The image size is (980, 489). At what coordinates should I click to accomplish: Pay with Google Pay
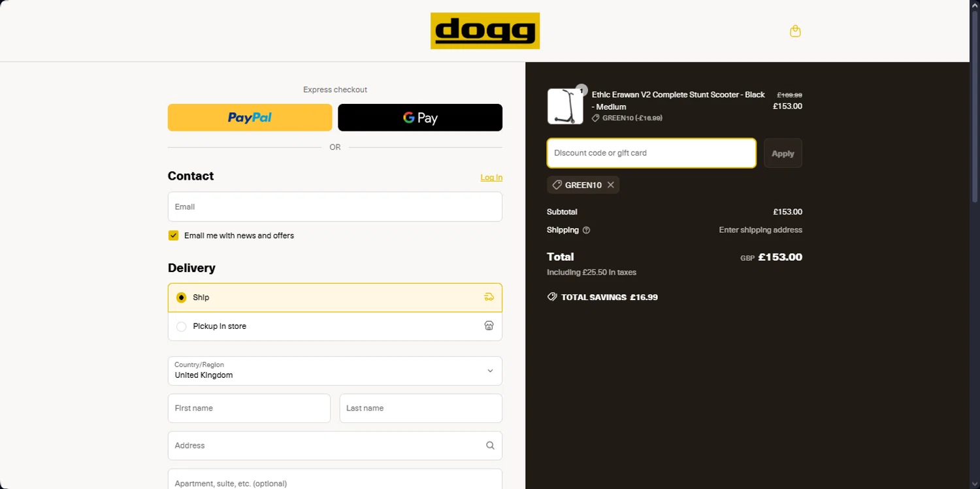click(x=420, y=118)
